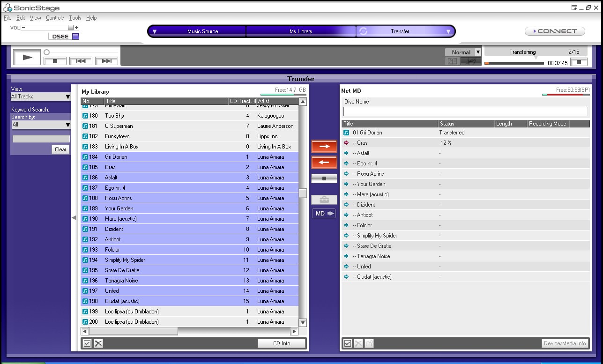Select the Funkytown track row
The height and width of the screenshot is (364, 603).
point(190,136)
